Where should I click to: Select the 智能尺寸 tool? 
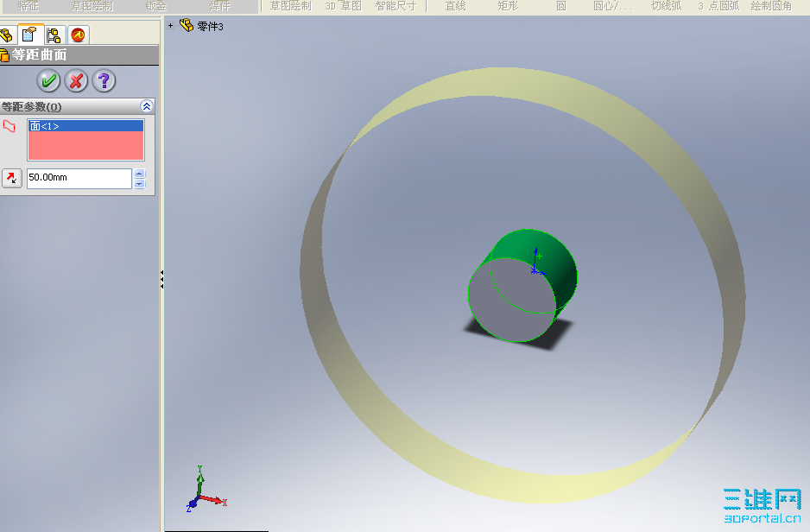pos(396,6)
